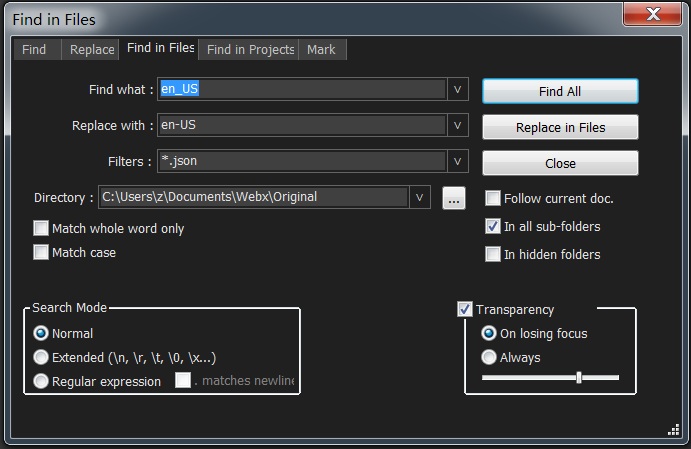Click the browse directory ellipsis button

tap(454, 198)
